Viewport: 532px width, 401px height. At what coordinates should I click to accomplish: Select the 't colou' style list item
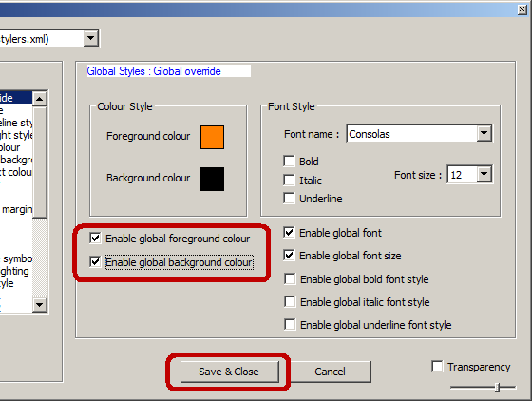16,172
